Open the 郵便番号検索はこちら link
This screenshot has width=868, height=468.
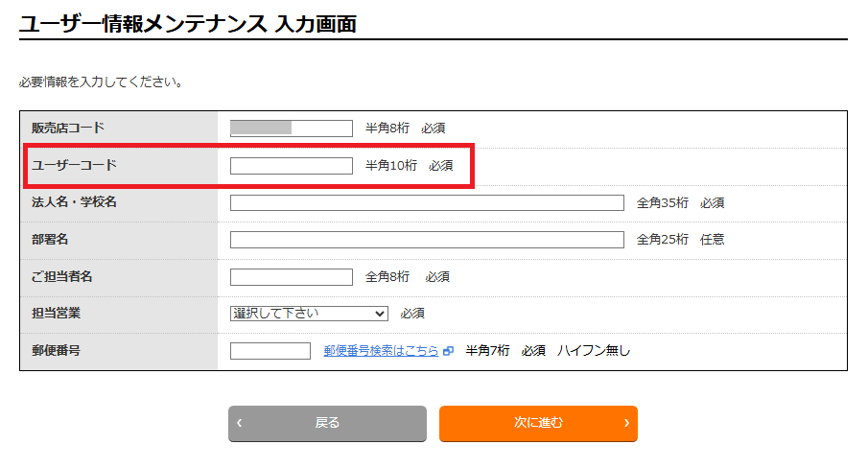(381, 351)
